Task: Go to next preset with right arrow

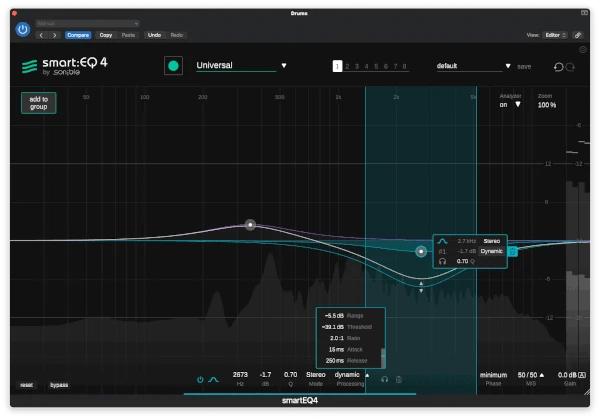Action: tap(54, 35)
